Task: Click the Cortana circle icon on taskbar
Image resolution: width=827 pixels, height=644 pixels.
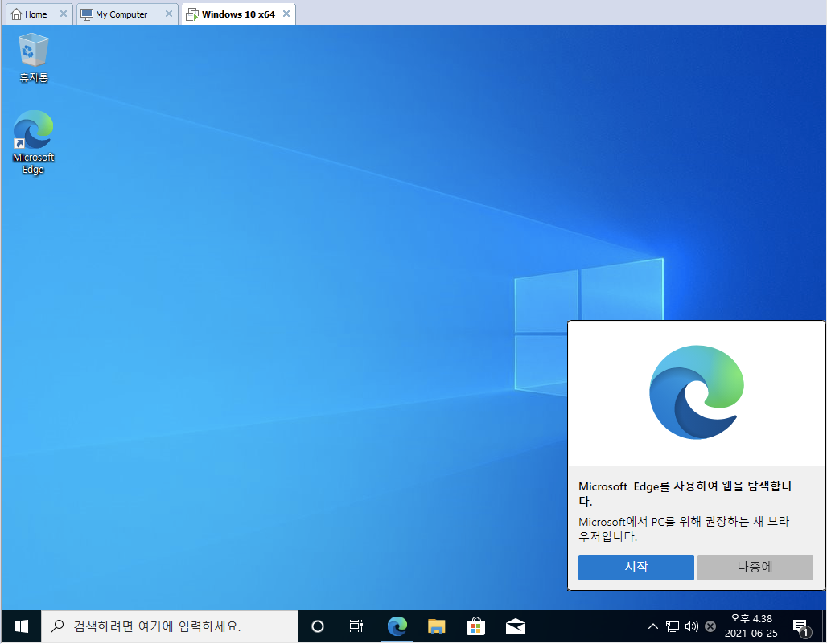Action: click(318, 626)
